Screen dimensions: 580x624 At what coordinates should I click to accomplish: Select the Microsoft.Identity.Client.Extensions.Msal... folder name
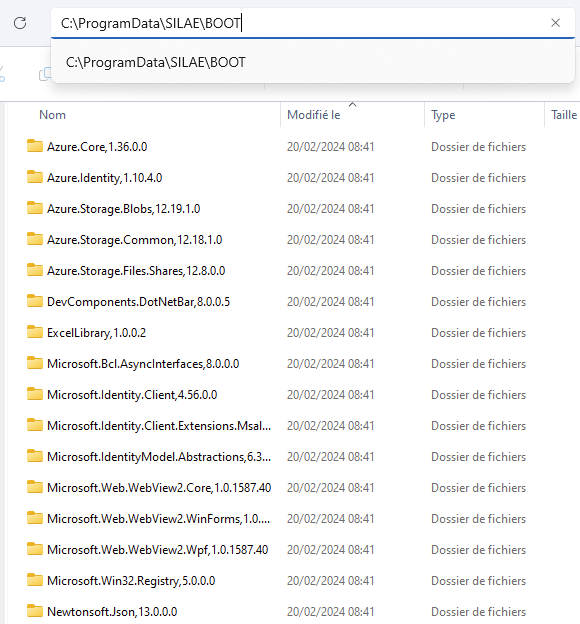pyautogui.click(x=159, y=426)
